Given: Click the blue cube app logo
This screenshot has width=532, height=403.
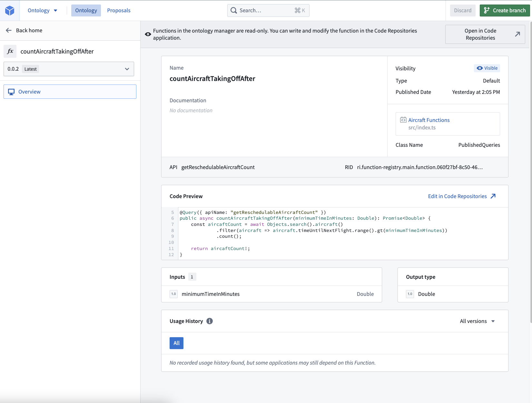Looking at the screenshot, I should [x=10, y=10].
